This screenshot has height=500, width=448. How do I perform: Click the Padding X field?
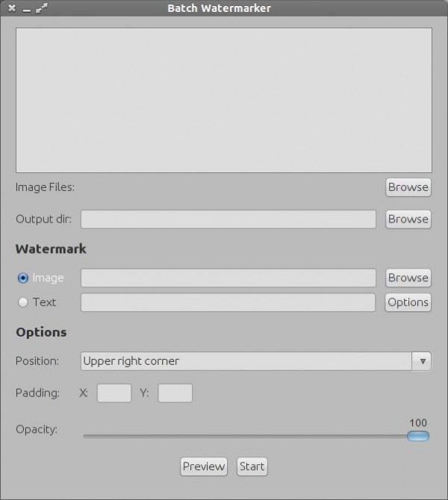coord(114,393)
